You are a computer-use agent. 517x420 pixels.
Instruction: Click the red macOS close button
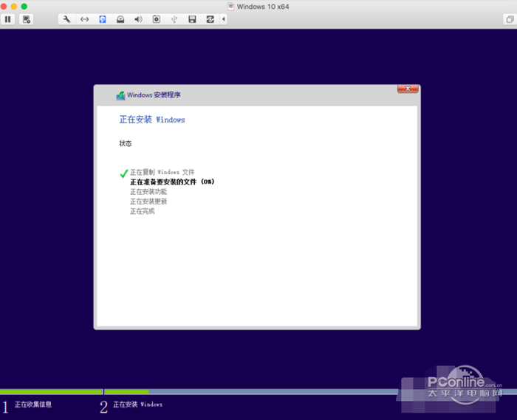pyautogui.click(x=4, y=6)
